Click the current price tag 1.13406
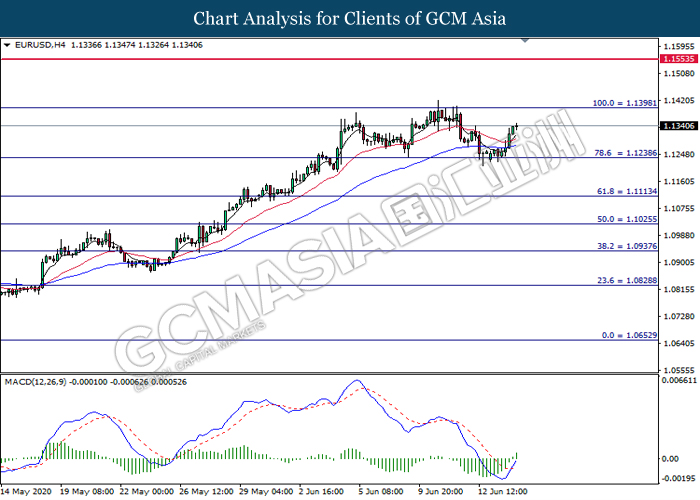The width and height of the screenshot is (700, 500). click(679, 126)
